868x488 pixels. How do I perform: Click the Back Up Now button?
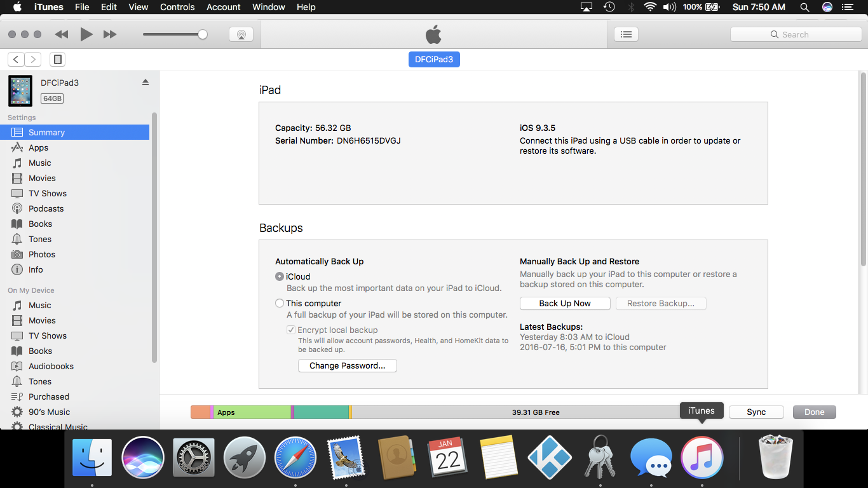(565, 303)
